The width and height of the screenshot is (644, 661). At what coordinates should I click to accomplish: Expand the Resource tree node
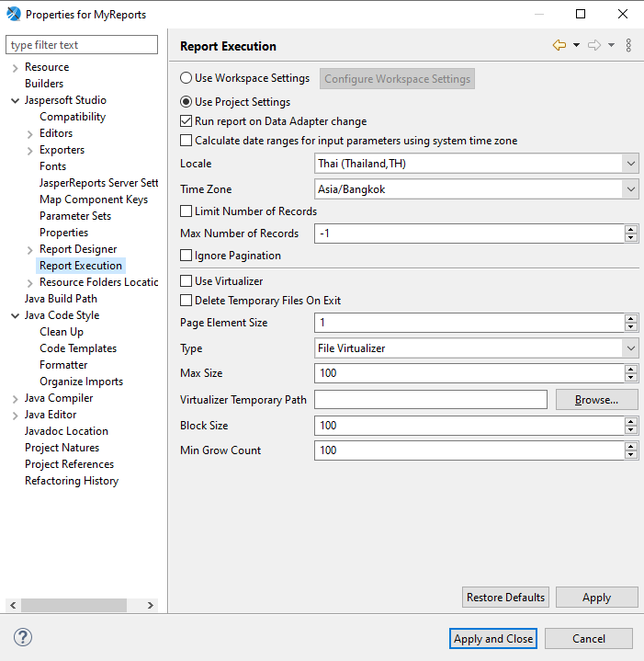(16, 68)
